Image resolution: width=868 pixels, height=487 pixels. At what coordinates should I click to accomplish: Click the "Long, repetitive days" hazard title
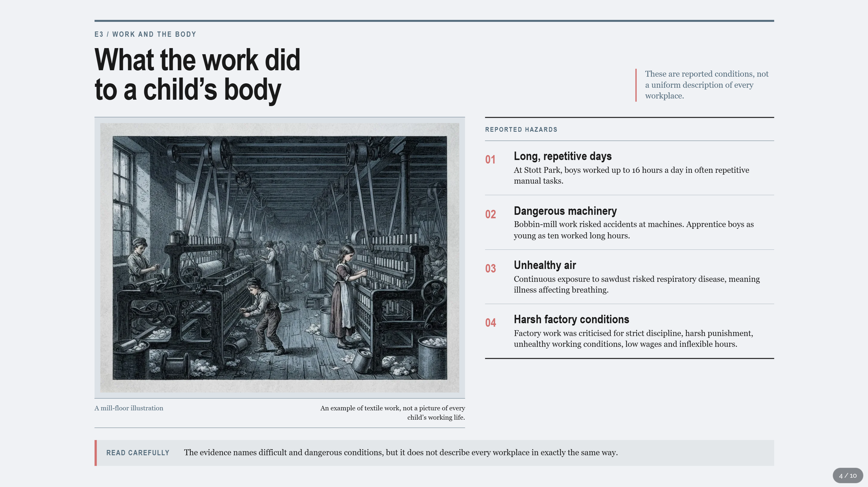[563, 156]
